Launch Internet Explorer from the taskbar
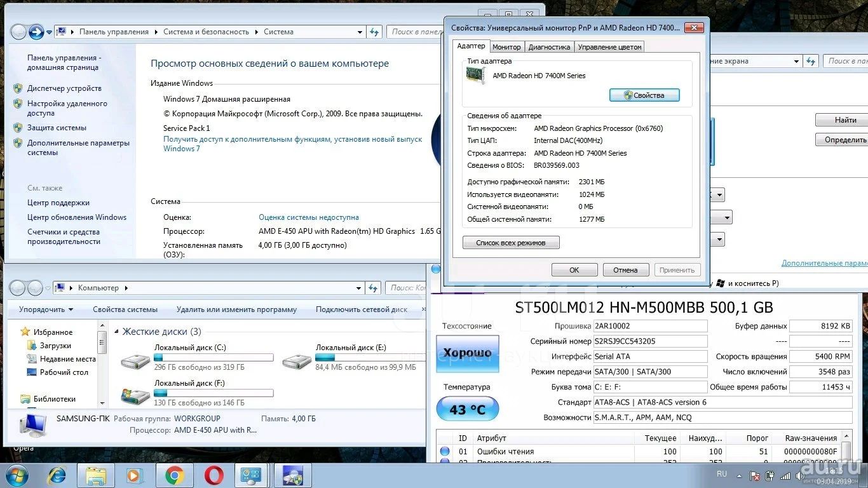 [57, 475]
